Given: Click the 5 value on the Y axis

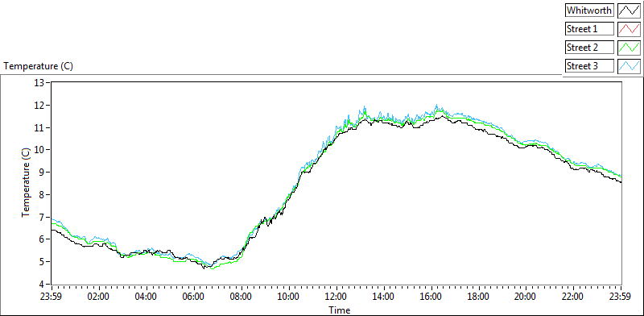Looking at the screenshot, I should point(43,262).
